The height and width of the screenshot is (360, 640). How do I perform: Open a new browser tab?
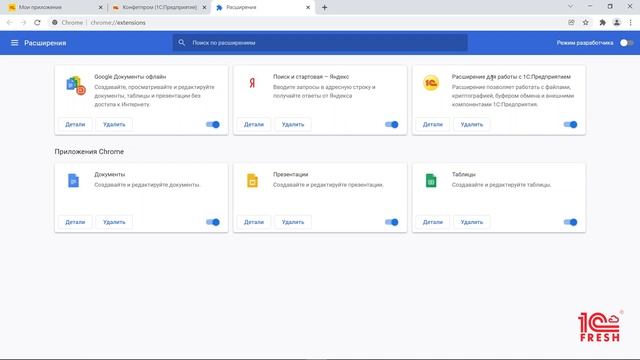pos(324,7)
